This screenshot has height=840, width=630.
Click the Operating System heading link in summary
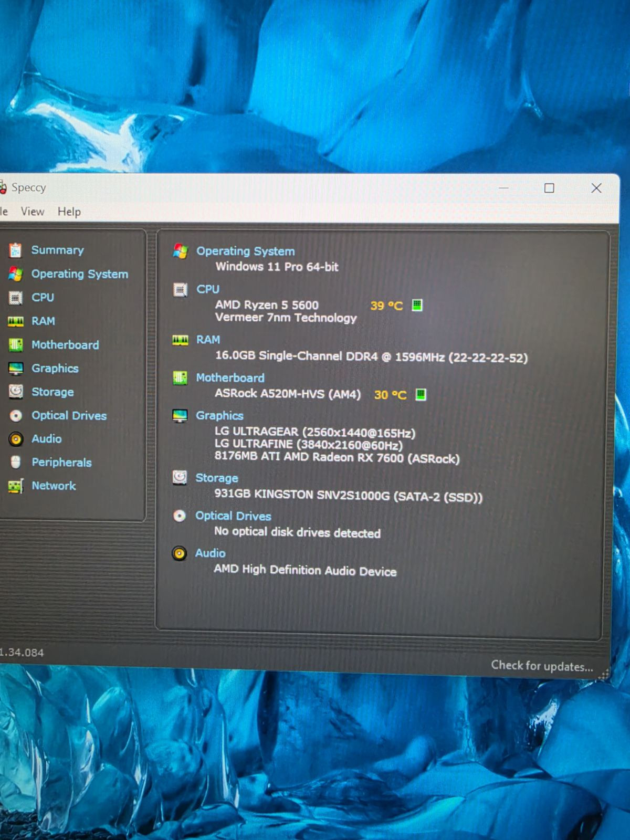[x=246, y=251]
